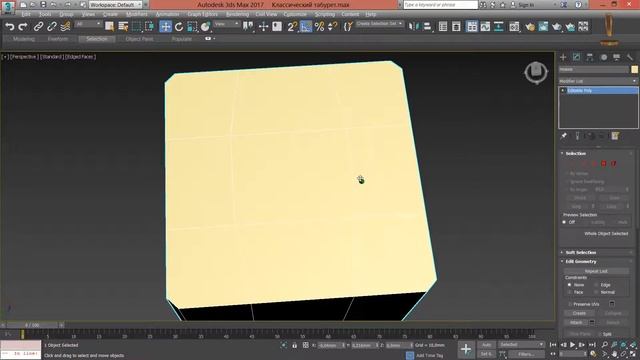
Task: Select the Polygon sub-object level icon
Action: 604,163
